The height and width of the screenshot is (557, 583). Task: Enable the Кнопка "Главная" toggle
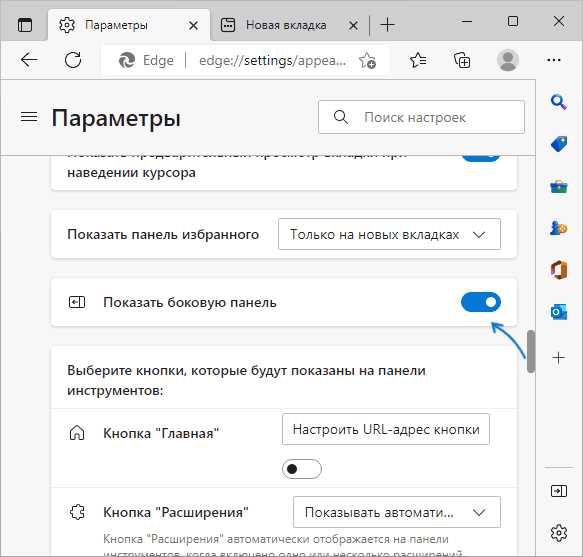302,469
